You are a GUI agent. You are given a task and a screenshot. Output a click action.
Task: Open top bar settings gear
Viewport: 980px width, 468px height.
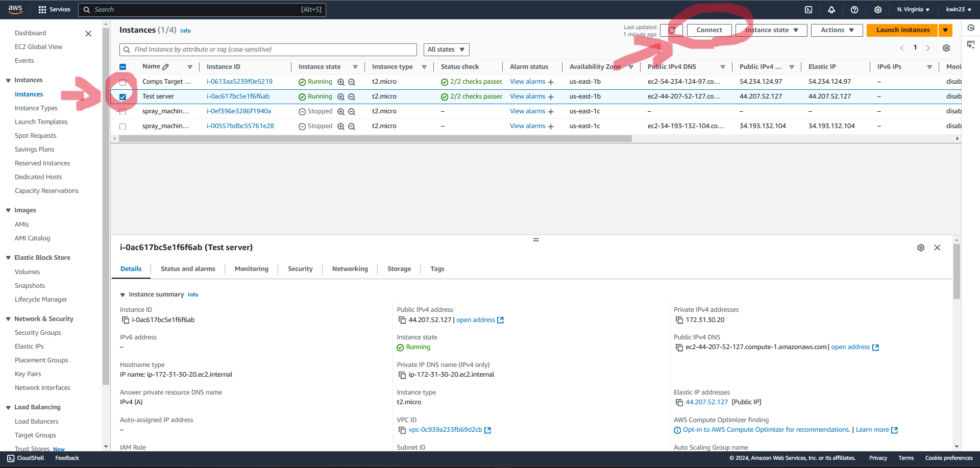pos(878,10)
